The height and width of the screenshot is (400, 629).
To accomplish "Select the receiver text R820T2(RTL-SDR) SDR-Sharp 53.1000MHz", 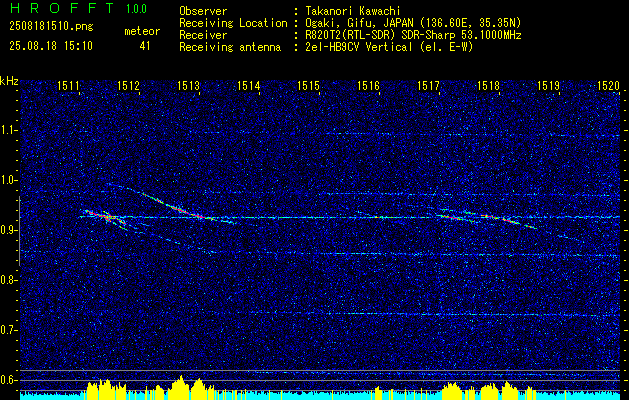I will point(414,35).
